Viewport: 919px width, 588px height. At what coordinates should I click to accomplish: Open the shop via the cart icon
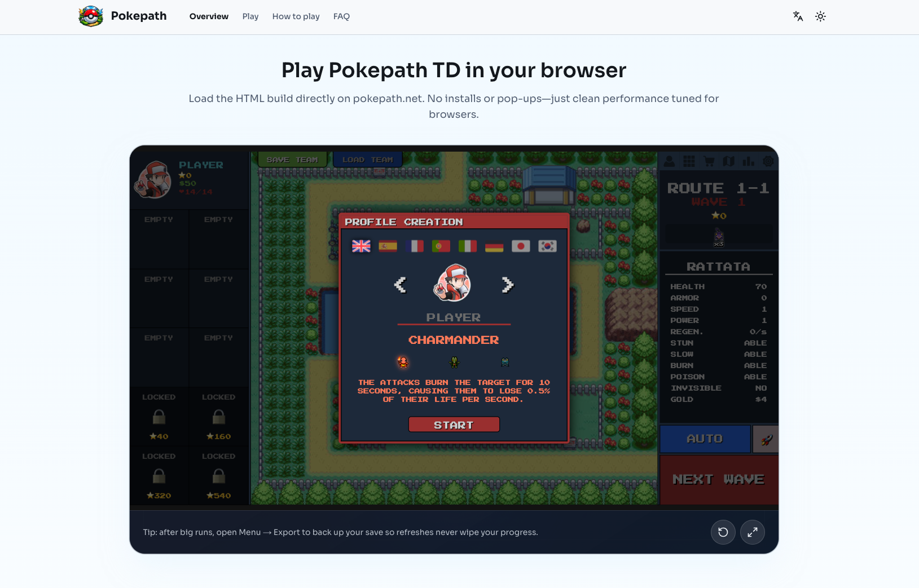click(709, 161)
